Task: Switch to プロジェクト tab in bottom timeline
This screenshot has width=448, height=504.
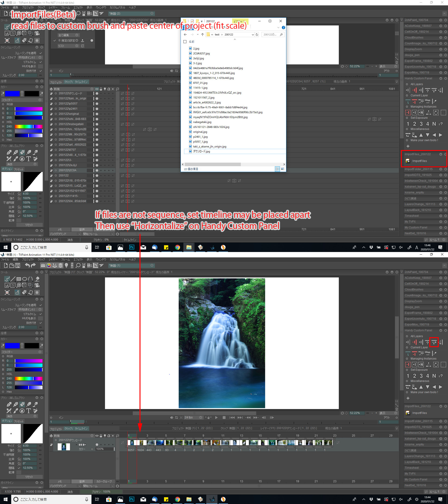Action: point(56,429)
